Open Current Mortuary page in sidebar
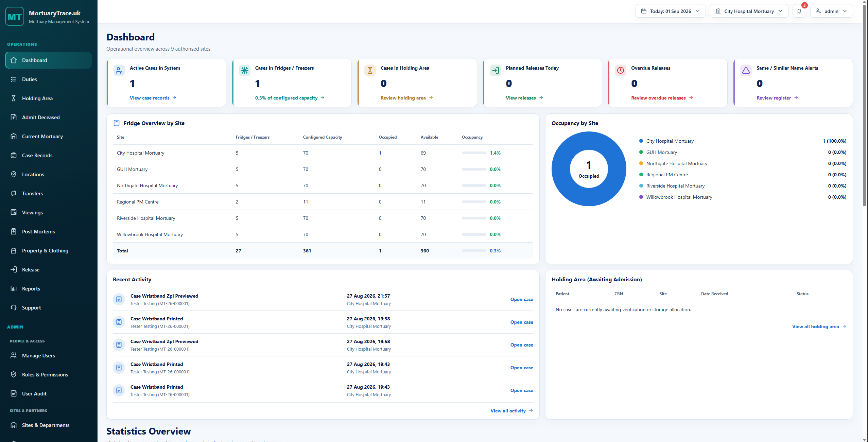 click(49, 136)
